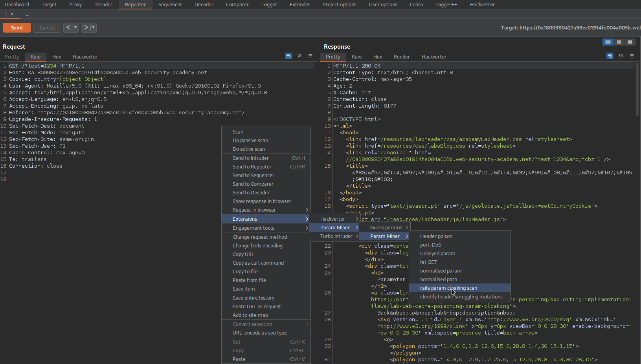Viewport: 641px width, 364px height.
Task: Open the Sequencer tab
Action: click(x=170, y=5)
